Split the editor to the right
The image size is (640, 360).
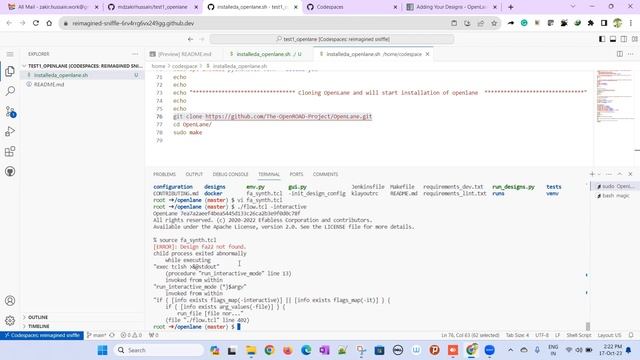[620, 54]
